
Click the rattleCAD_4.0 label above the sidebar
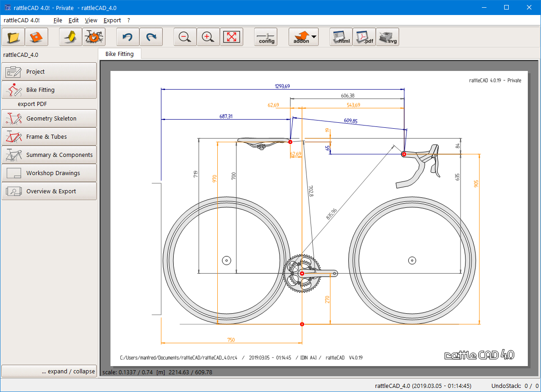tap(21, 55)
